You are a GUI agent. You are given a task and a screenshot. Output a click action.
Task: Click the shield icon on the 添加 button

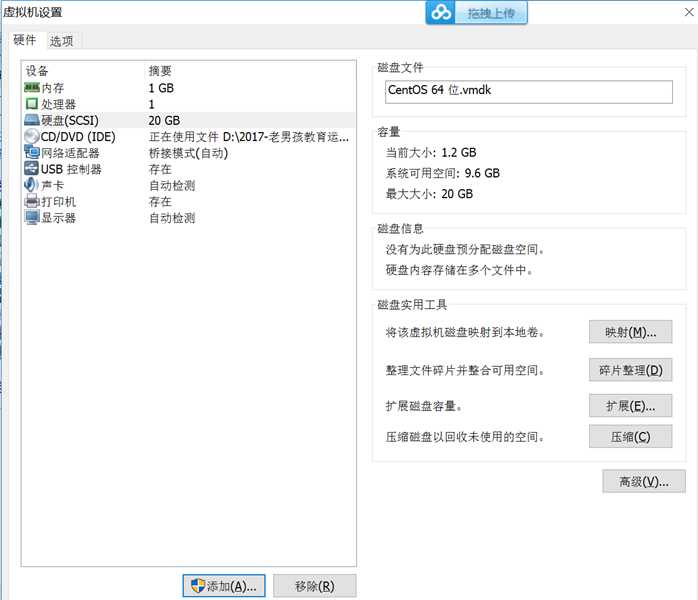(198, 585)
